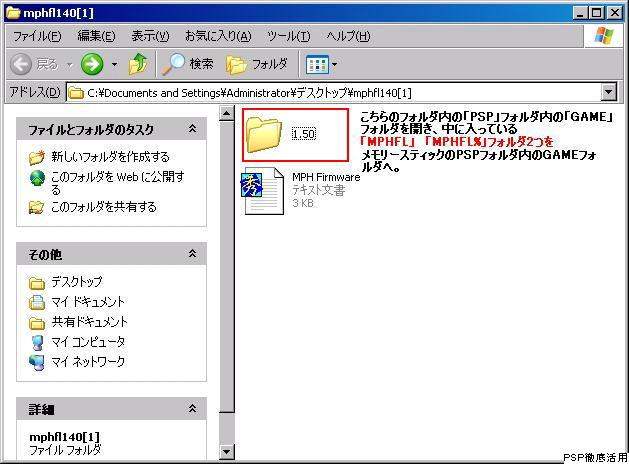
Task: Click the フォルダ toolbar label
Action: coord(270,64)
